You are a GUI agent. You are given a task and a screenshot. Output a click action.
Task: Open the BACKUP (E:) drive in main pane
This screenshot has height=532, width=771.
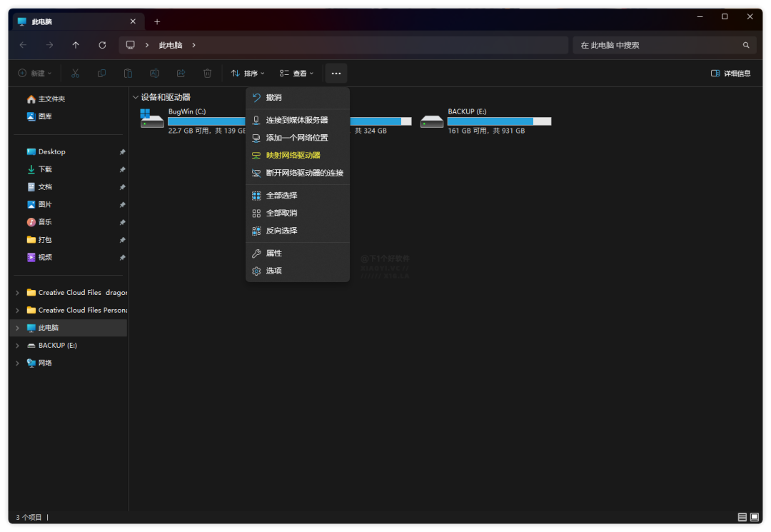tap(486, 121)
